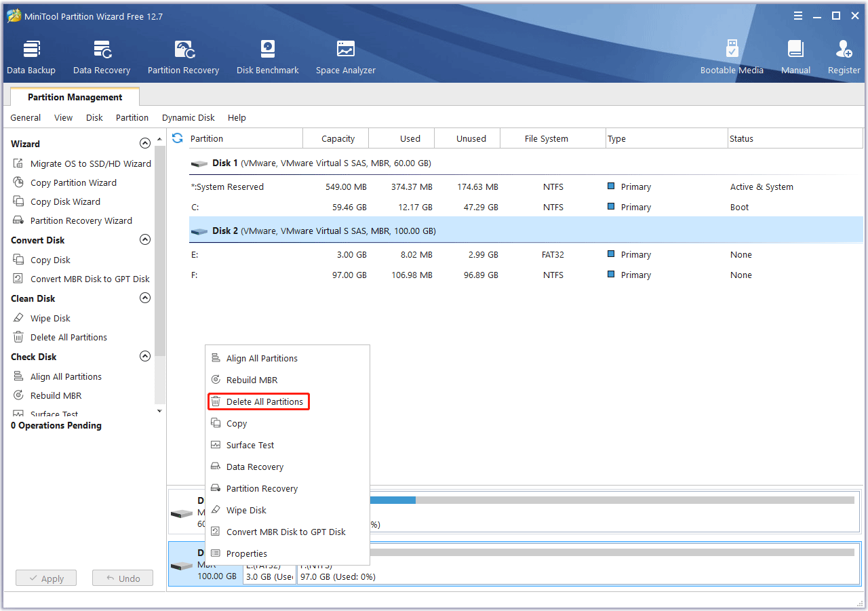
Task: Select Wipe Disk in the sidebar
Action: (x=42, y=318)
